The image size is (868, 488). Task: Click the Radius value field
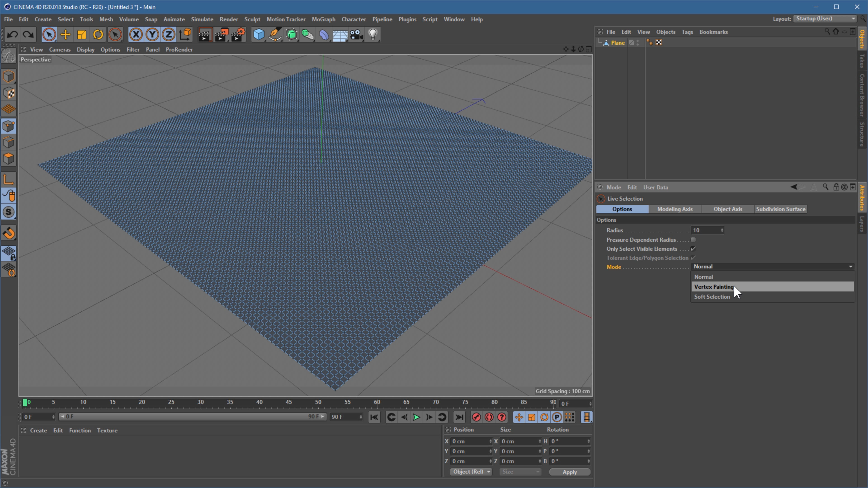coord(705,230)
